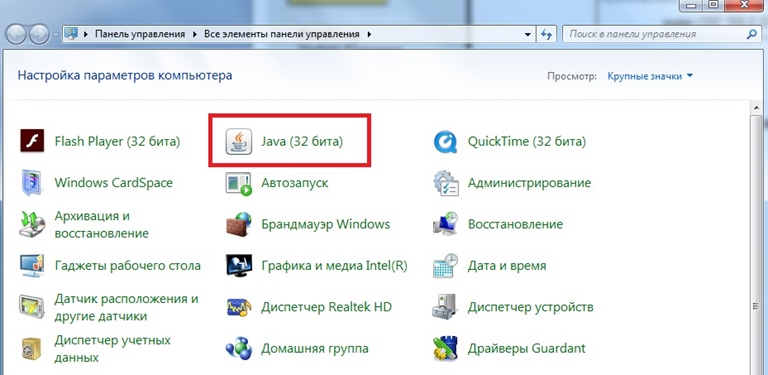Open the Драйверы Guardant icon
This screenshot has width=768, height=375.
point(446,349)
